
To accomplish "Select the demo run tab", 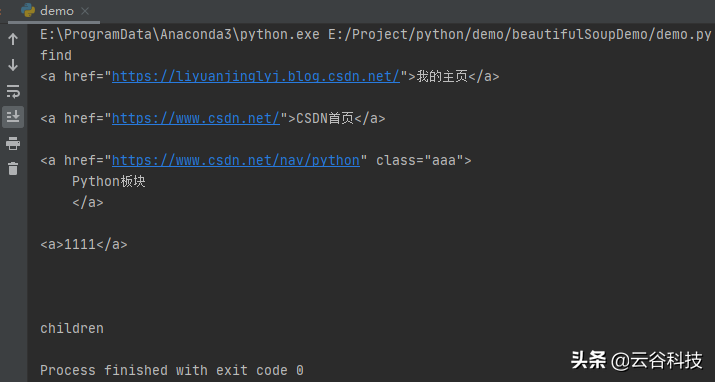I will [x=54, y=11].
